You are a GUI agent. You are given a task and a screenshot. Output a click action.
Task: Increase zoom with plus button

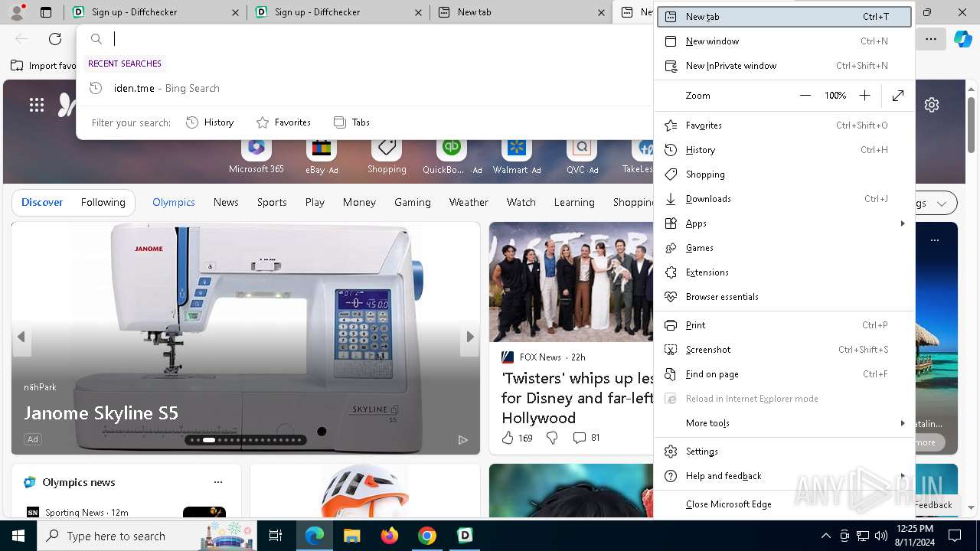tap(864, 96)
